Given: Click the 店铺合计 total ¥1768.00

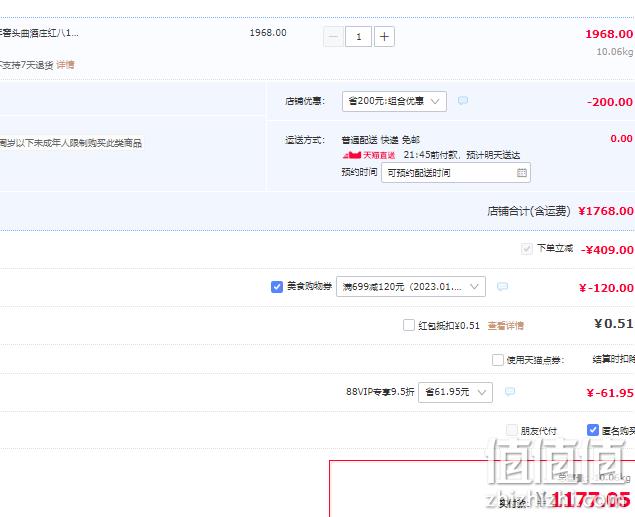Looking at the screenshot, I should pyautogui.click(x=605, y=211).
